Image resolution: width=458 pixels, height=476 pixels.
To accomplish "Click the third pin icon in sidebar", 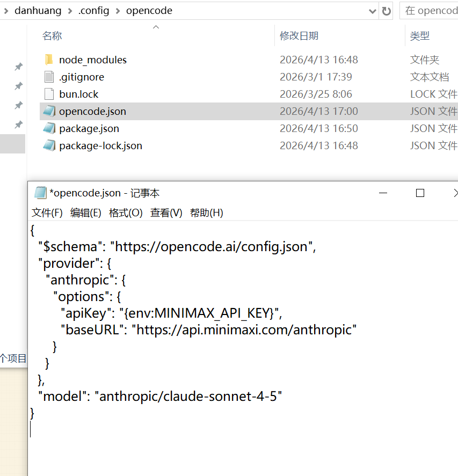I will [19, 105].
